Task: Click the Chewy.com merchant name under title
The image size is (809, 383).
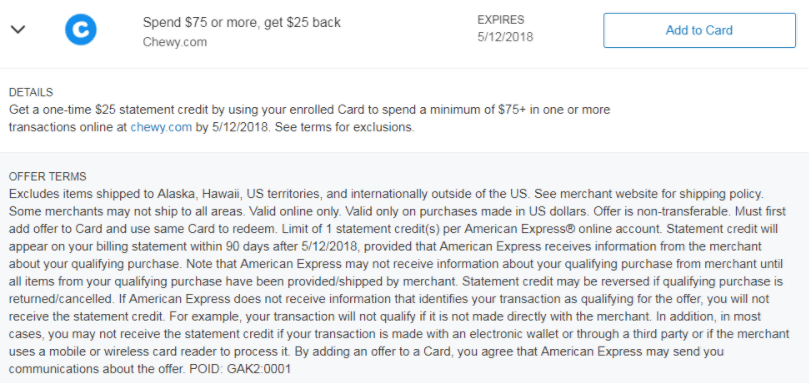Action: point(175,42)
